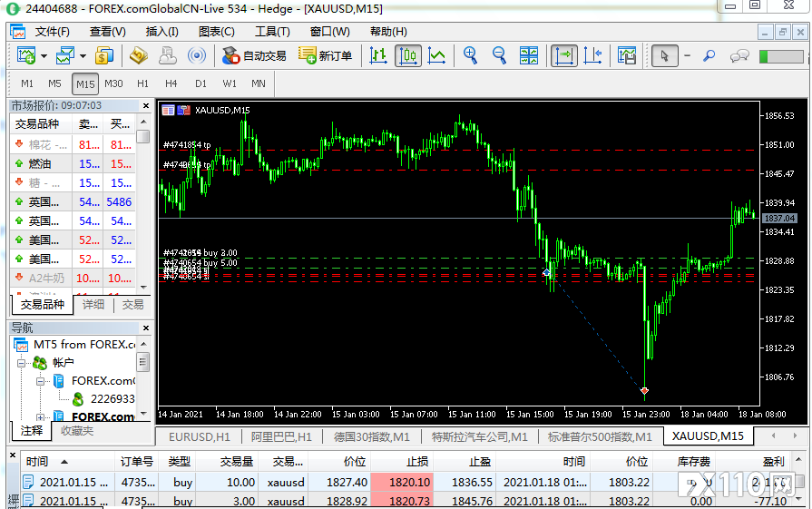Image resolution: width=812 pixels, height=509 pixels.
Task: Open the 收藏夹 favorites tab
Action: coord(77,431)
